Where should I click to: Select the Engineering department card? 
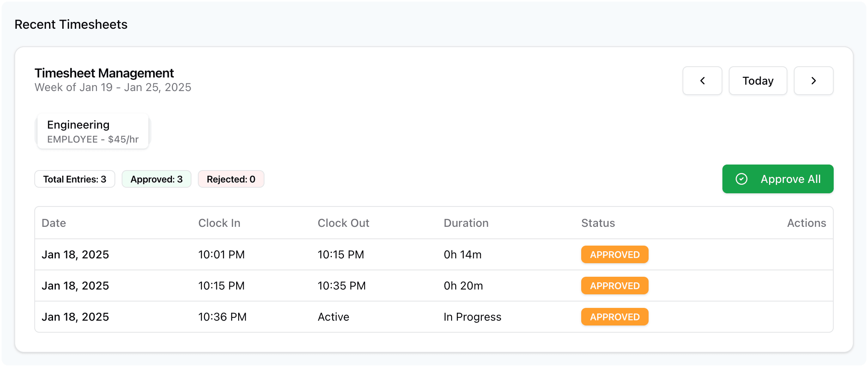click(93, 131)
